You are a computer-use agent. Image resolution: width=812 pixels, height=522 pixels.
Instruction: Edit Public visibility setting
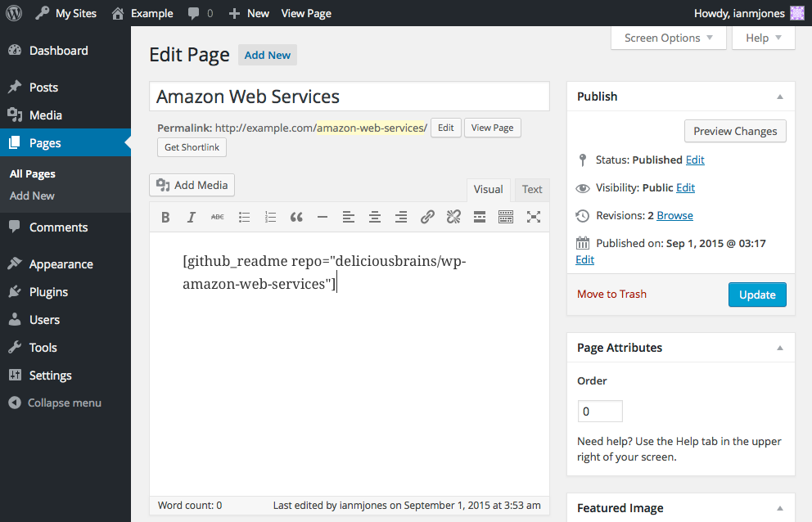point(685,188)
